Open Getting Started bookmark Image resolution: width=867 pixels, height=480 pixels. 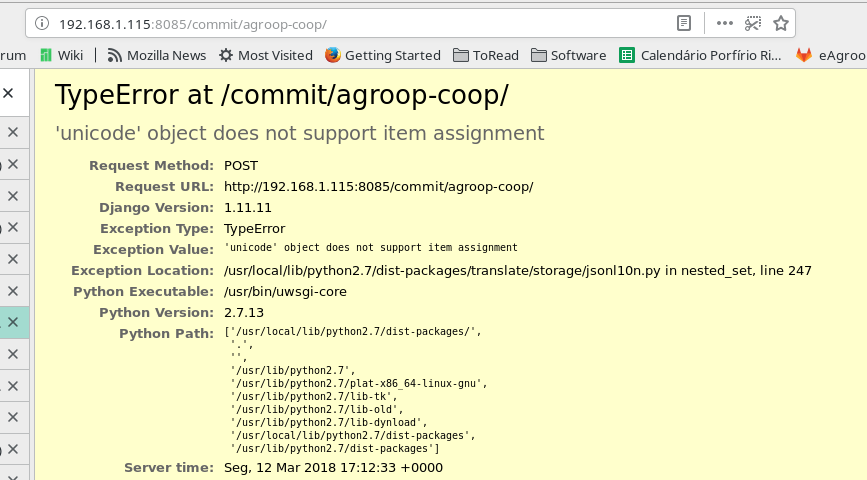tap(383, 55)
